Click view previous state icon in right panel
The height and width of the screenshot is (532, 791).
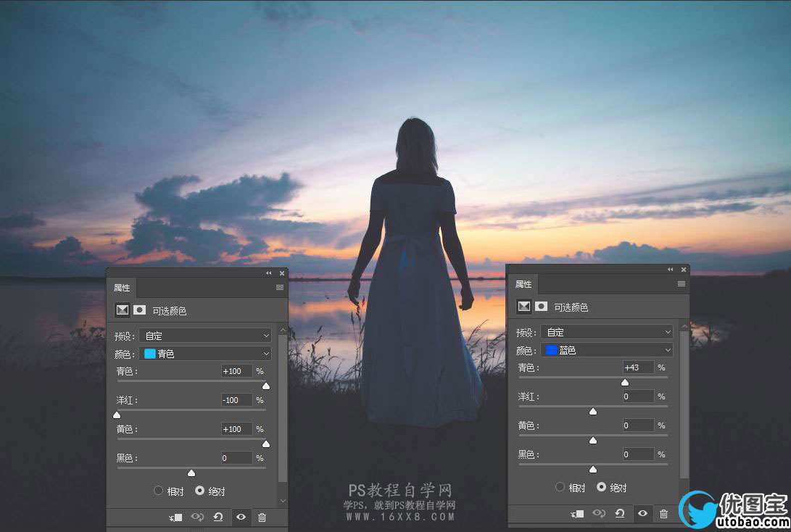pyautogui.click(x=598, y=513)
